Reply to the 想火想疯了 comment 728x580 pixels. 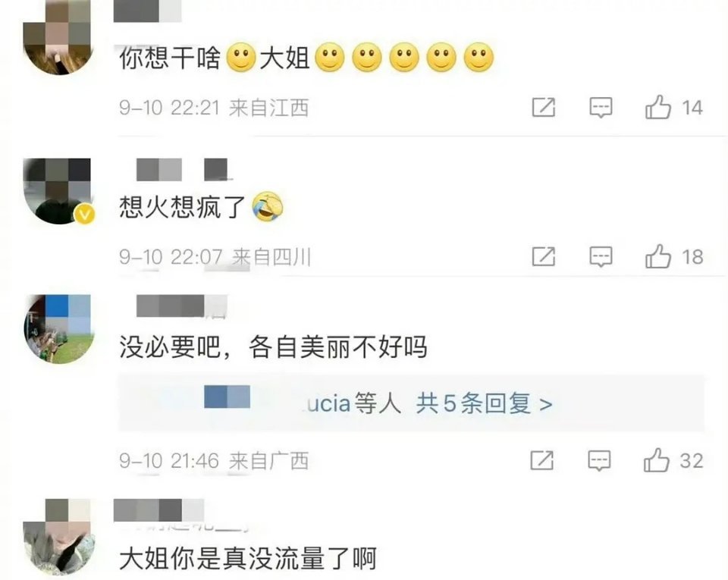point(601,256)
